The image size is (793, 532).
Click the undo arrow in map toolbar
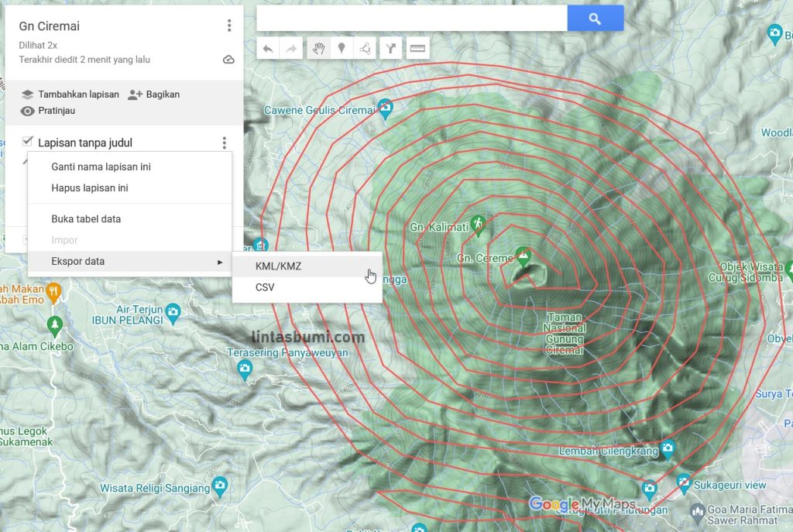[x=268, y=49]
